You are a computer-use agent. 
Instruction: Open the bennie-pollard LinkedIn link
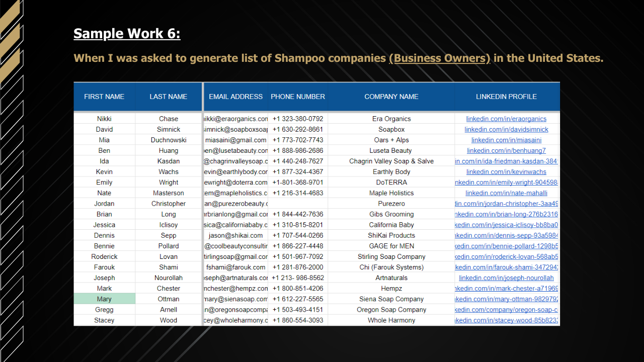click(x=507, y=246)
